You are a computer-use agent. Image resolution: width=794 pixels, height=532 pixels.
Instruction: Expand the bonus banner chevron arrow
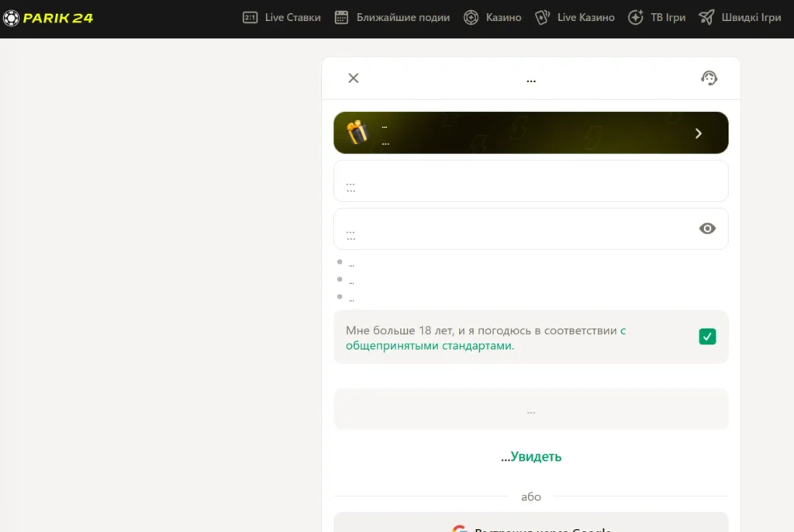coord(698,133)
